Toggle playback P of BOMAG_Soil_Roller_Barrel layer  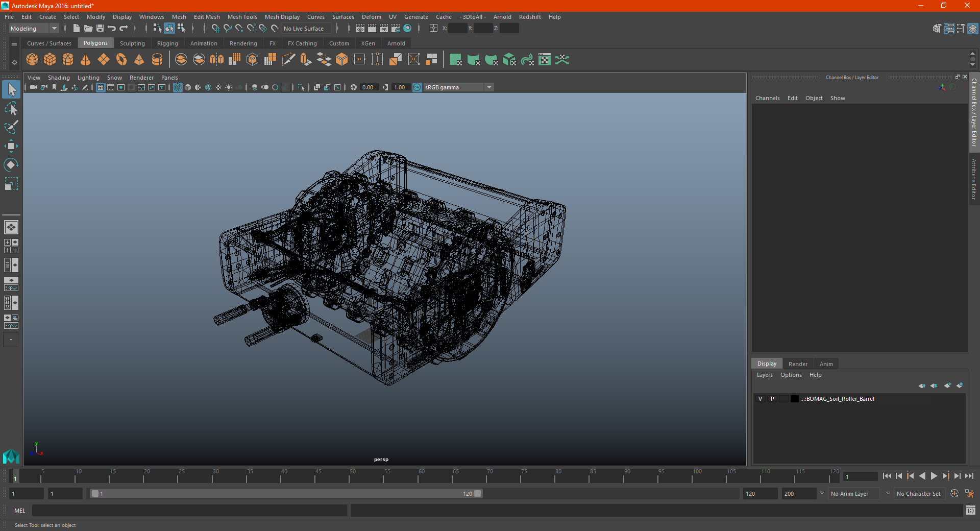pos(772,399)
